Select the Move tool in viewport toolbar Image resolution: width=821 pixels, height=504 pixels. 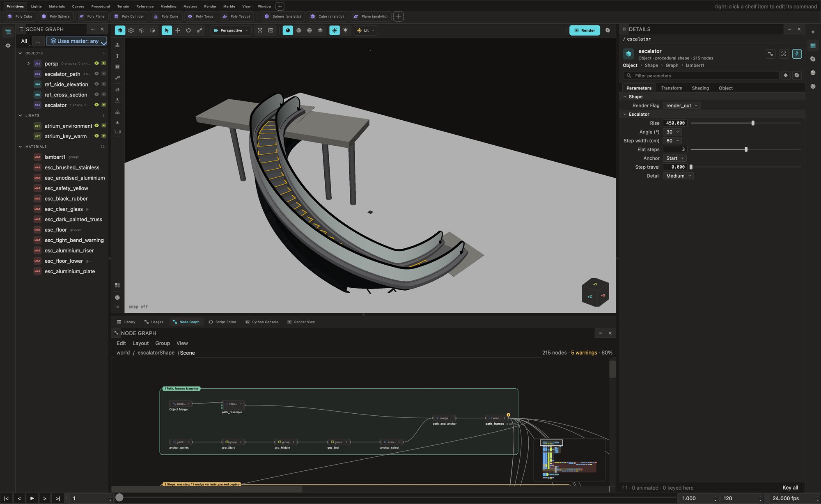(178, 30)
